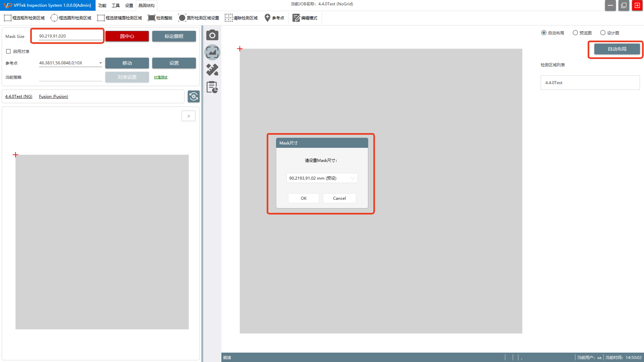Image resolution: width=644 pixels, height=362 pixels.
Task: Click the clear detection region tool
Action: 241,18
